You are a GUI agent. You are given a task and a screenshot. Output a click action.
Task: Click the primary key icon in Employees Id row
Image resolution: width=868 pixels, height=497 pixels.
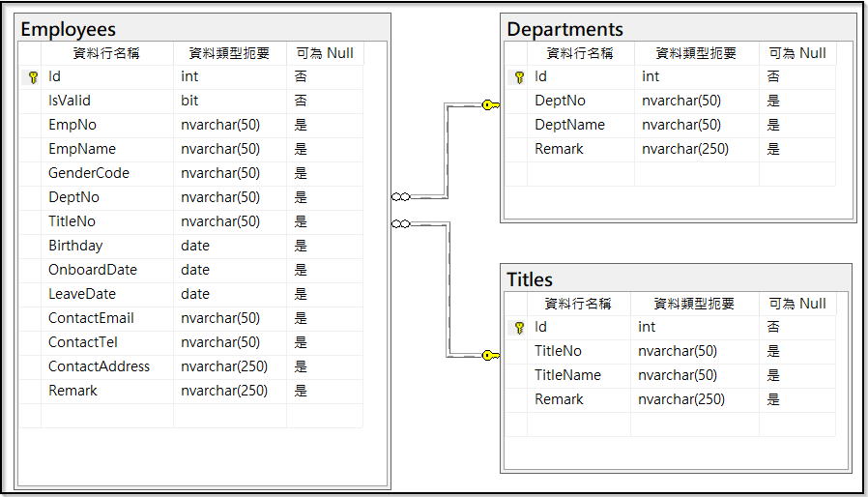coord(33,77)
